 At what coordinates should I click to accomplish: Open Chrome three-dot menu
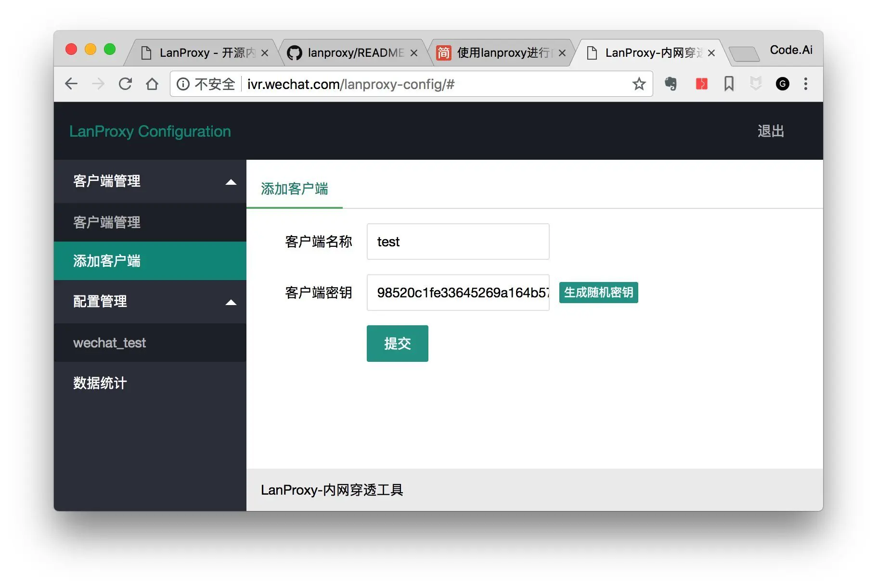click(x=805, y=84)
